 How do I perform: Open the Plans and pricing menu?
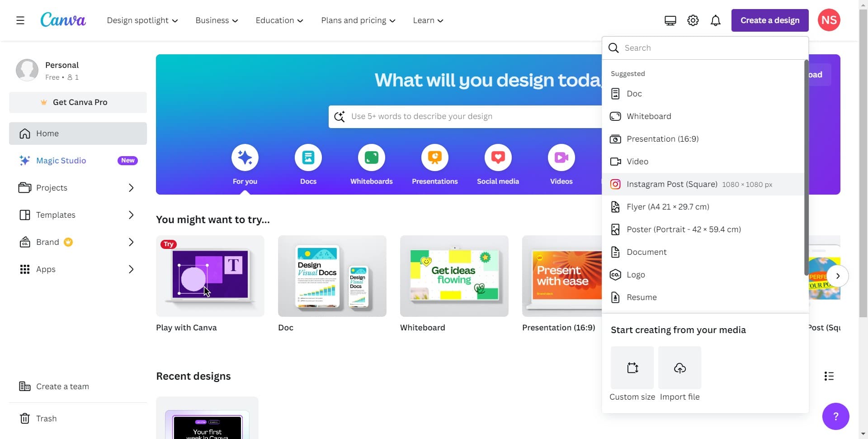point(358,20)
